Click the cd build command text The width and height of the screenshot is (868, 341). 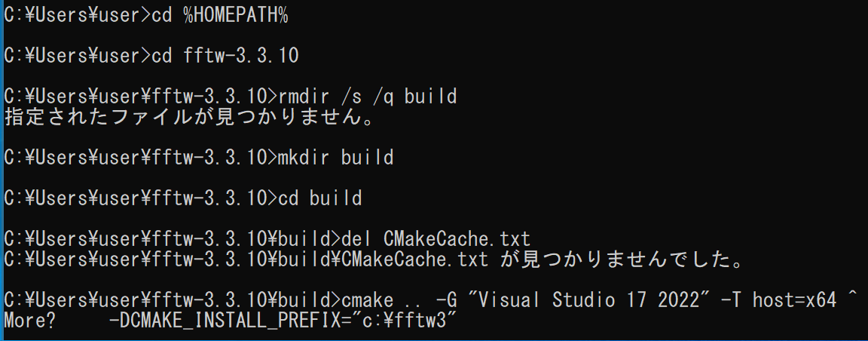click(x=319, y=198)
